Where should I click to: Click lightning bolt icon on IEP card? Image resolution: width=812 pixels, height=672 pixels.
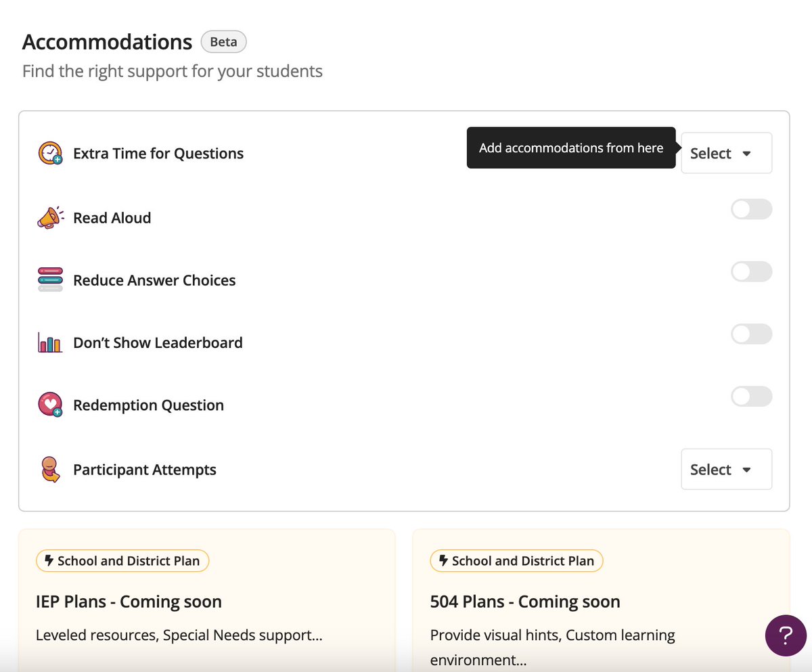point(49,561)
